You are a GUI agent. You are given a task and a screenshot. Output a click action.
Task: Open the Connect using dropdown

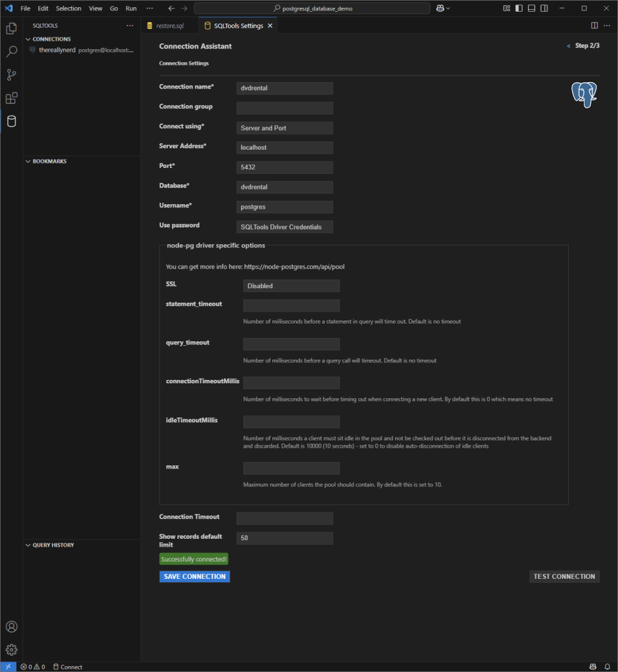(285, 128)
